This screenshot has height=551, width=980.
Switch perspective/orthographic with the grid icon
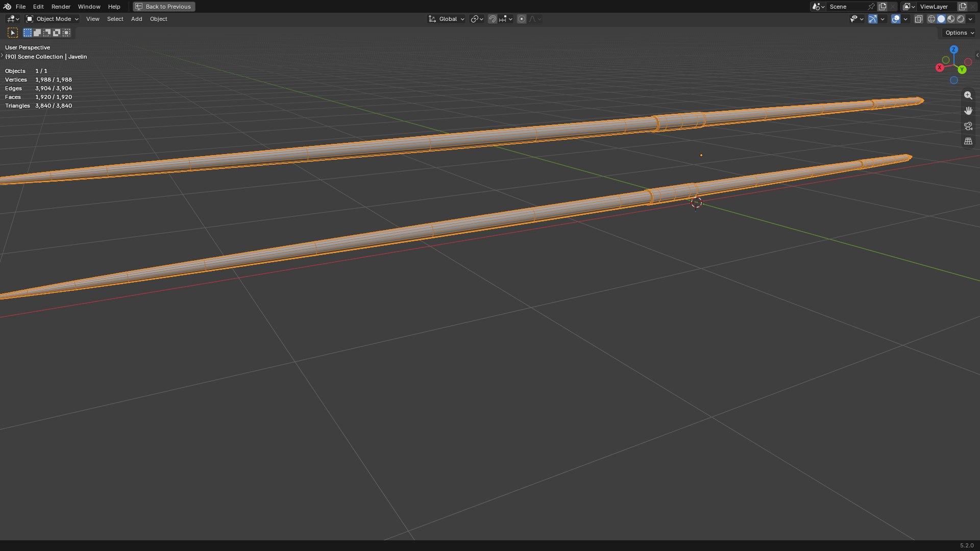coord(968,141)
